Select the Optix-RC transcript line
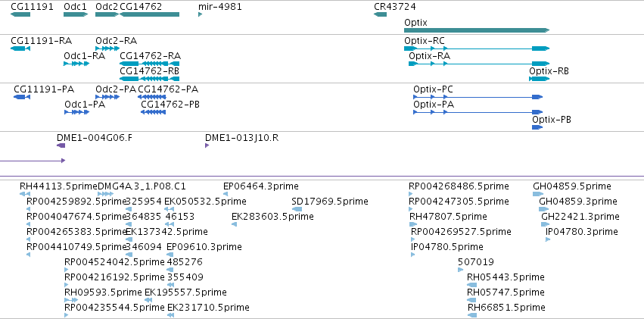The width and height of the screenshot is (644, 319). pyautogui.click(x=477, y=48)
